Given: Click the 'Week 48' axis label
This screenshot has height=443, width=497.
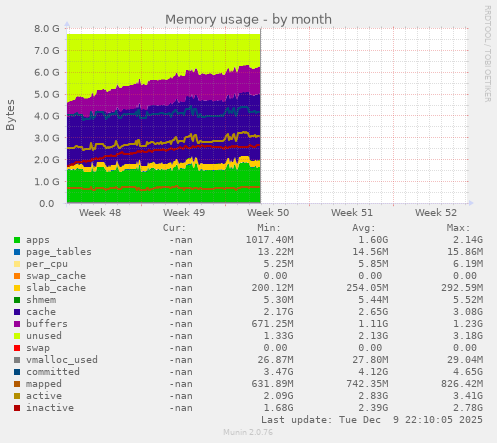Looking at the screenshot, I should [100, 213].
